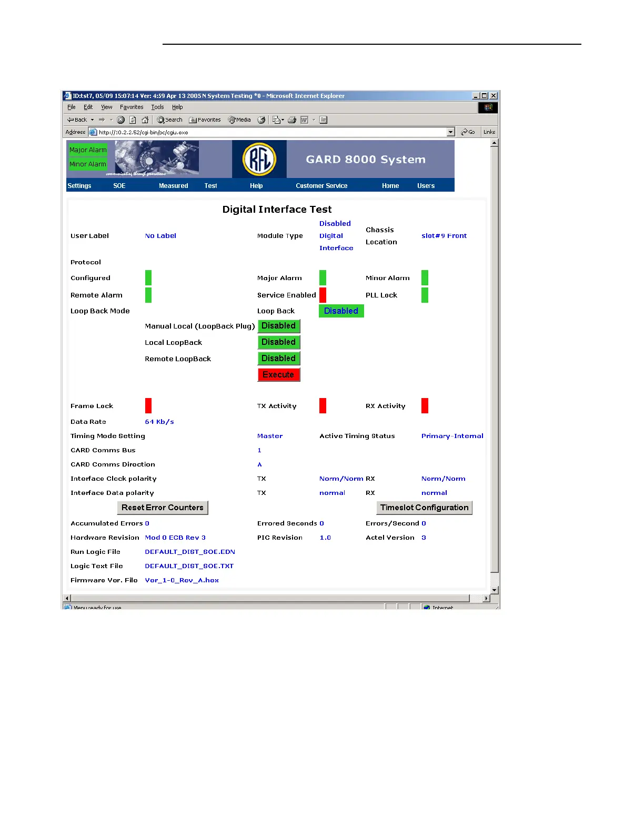Click Ver_1-0_Rev_A.hex firmware file
Screen dimensions: 644x834
[182, 580]
